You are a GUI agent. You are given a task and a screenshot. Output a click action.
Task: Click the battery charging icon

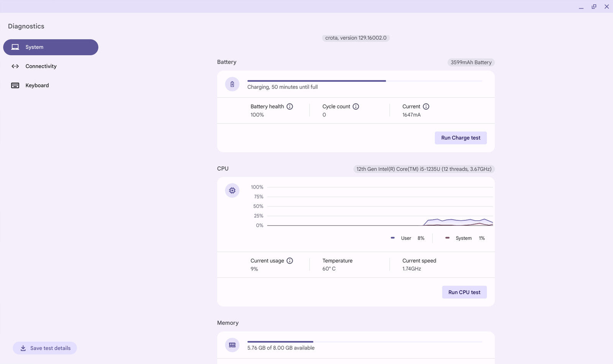(x=232, y=84)
